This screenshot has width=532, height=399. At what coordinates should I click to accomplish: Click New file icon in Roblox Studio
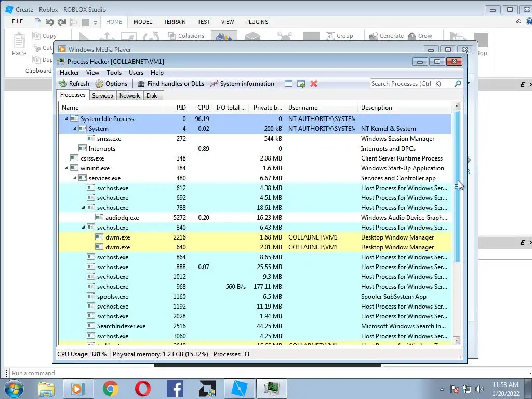[x=37, y=22]
